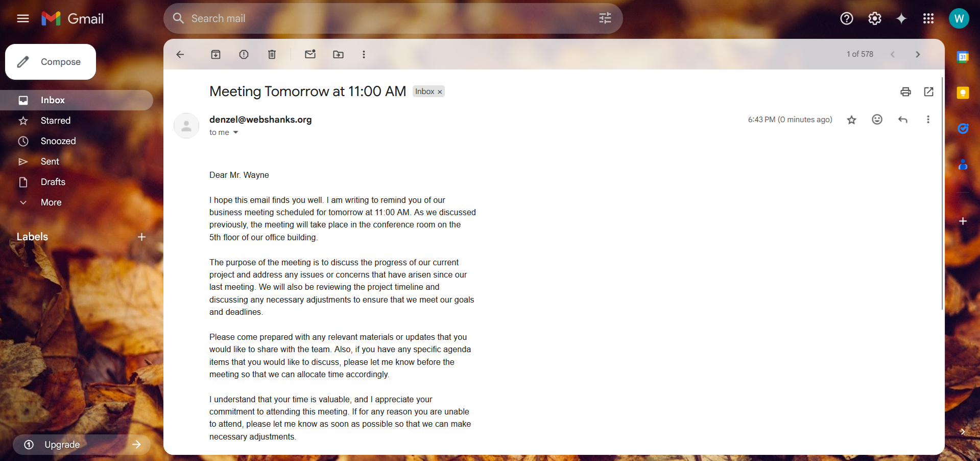Open email in new window
The width and height of the screenshot is (980, 461).
(929, 92)
